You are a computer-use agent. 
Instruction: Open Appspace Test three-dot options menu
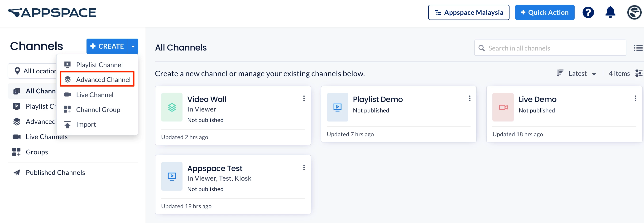point(304,168)
